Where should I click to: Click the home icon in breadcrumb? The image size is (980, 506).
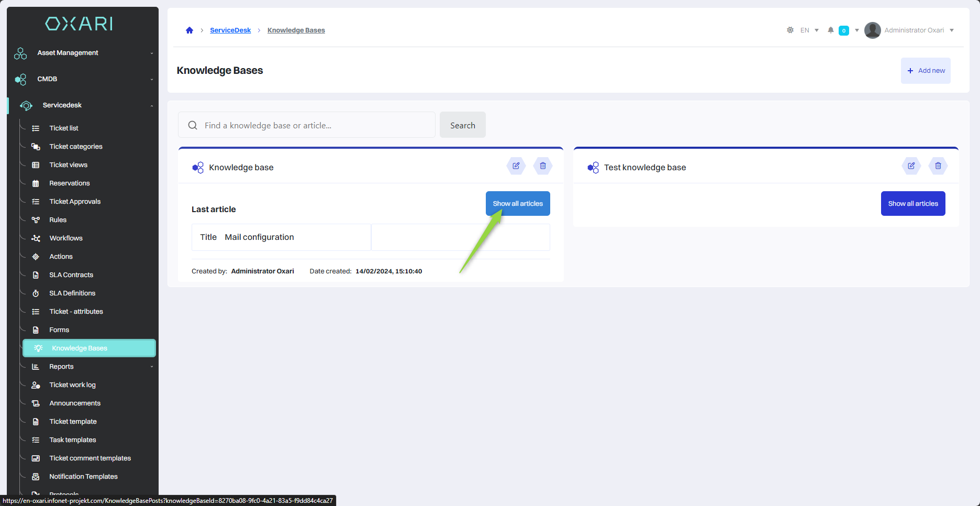pos(190,30)
